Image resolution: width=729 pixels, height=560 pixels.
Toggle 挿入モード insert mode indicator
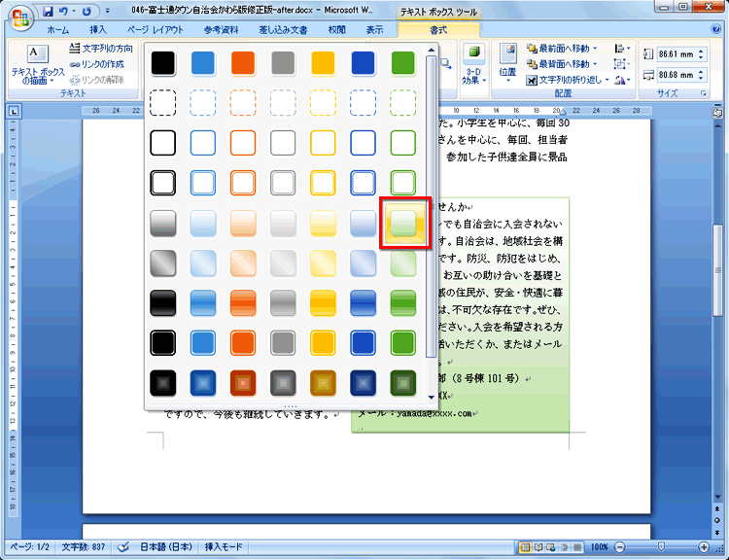tap(224, 547)
